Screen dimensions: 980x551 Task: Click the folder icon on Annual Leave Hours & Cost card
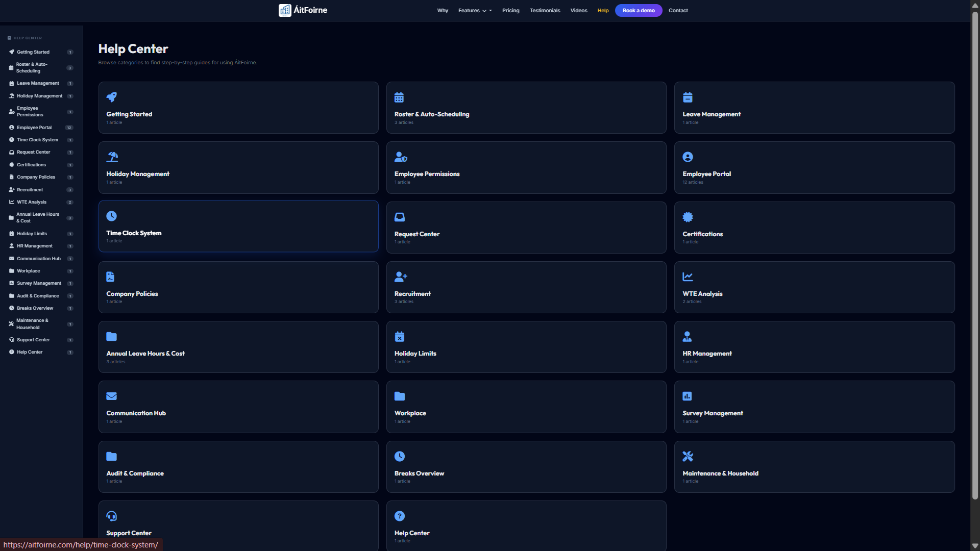pyautogui.click(x=111, y=336)
